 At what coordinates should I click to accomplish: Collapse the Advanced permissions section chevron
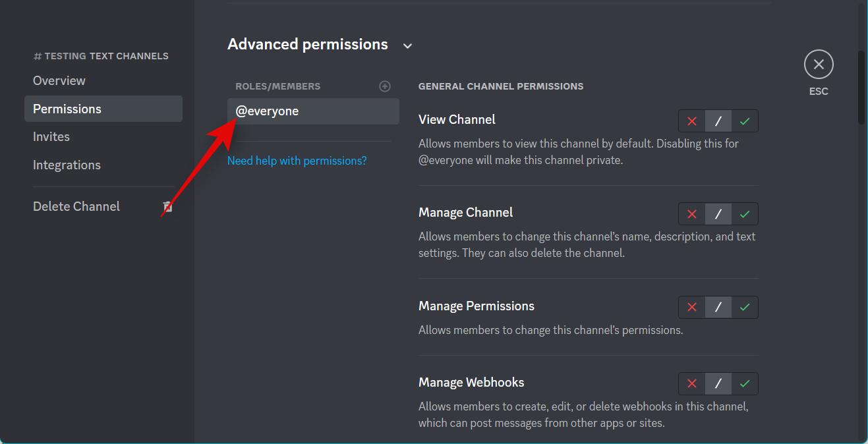(x=407, y=45)
